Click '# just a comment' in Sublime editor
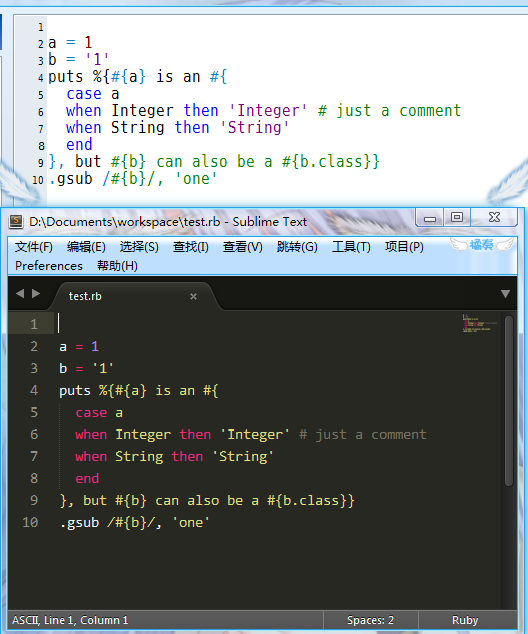Screen dimensions: 528x634 click(x=363, y=435)
